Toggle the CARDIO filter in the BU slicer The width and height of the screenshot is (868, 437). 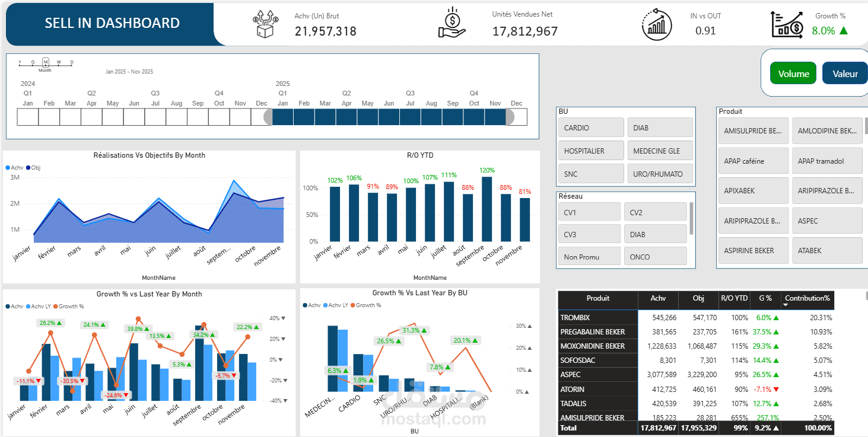pos(591,127)
